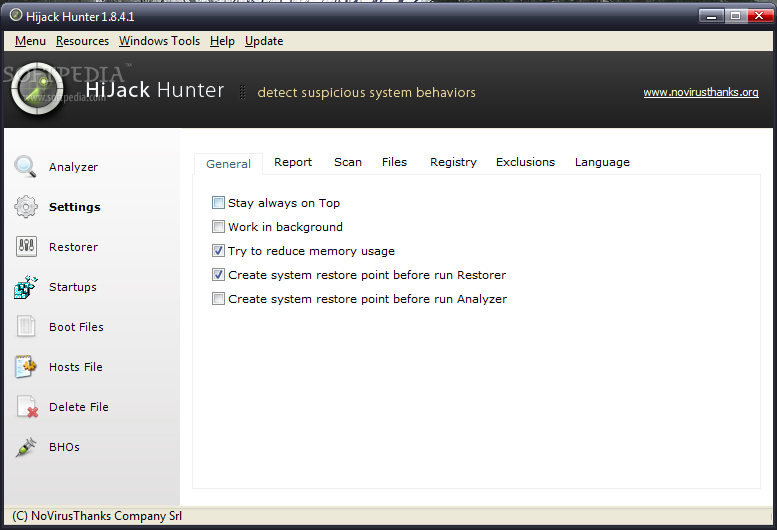Click the Startups icon in sidebar

tap(26, 287)
